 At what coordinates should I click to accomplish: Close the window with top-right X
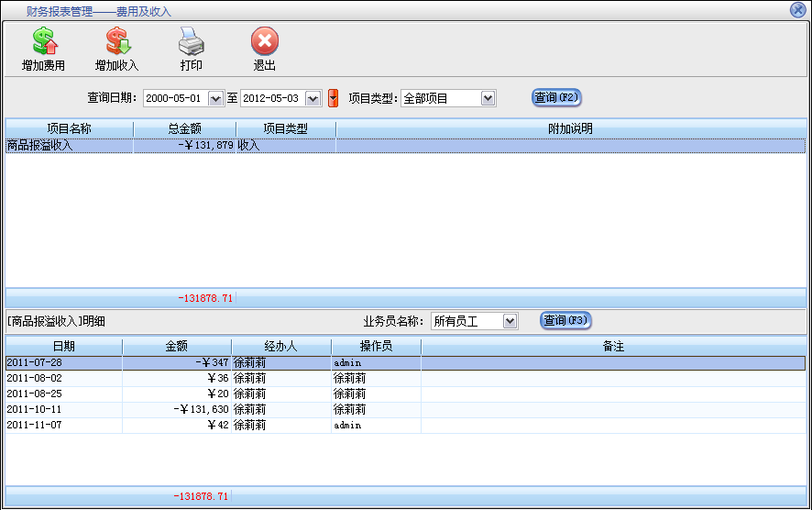(x=797, y=10)
